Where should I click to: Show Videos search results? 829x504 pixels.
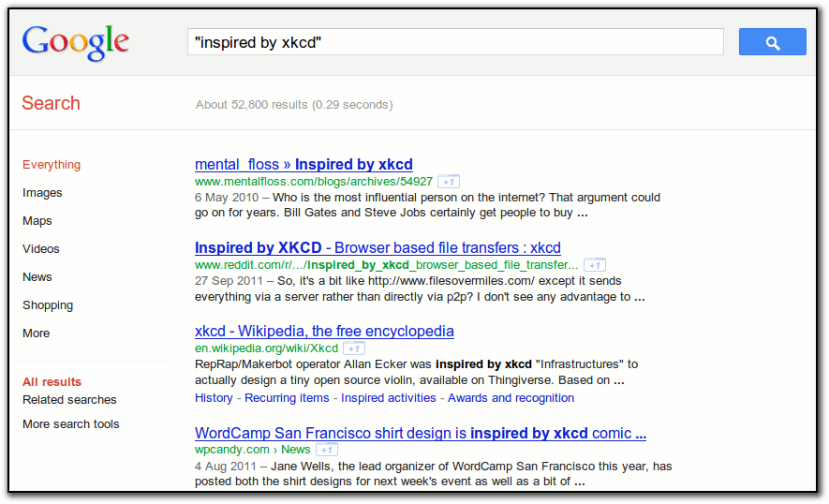tap(41, 249)
